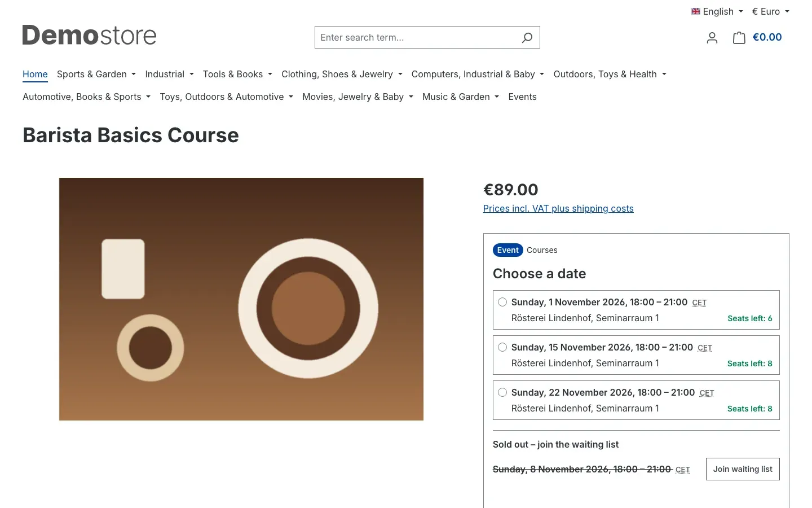
Task: Click the struck-through 8 November sold-out date
Action: [582, 469]
